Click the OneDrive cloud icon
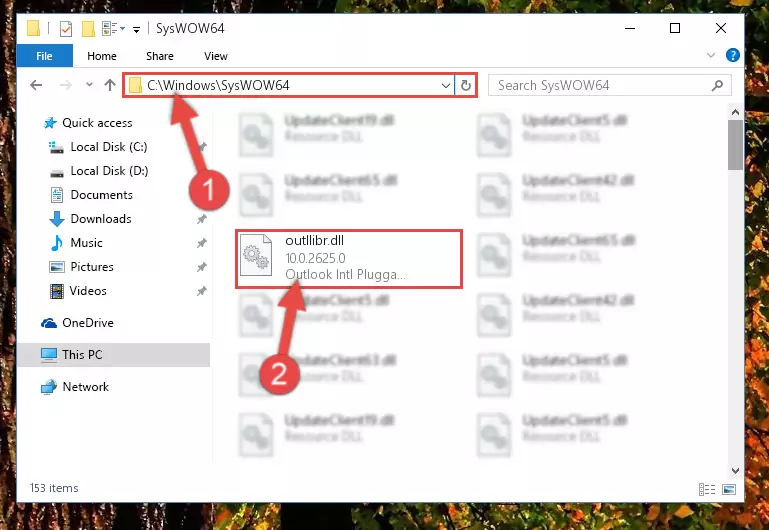The image size is (769, 530). coord(49,323)
